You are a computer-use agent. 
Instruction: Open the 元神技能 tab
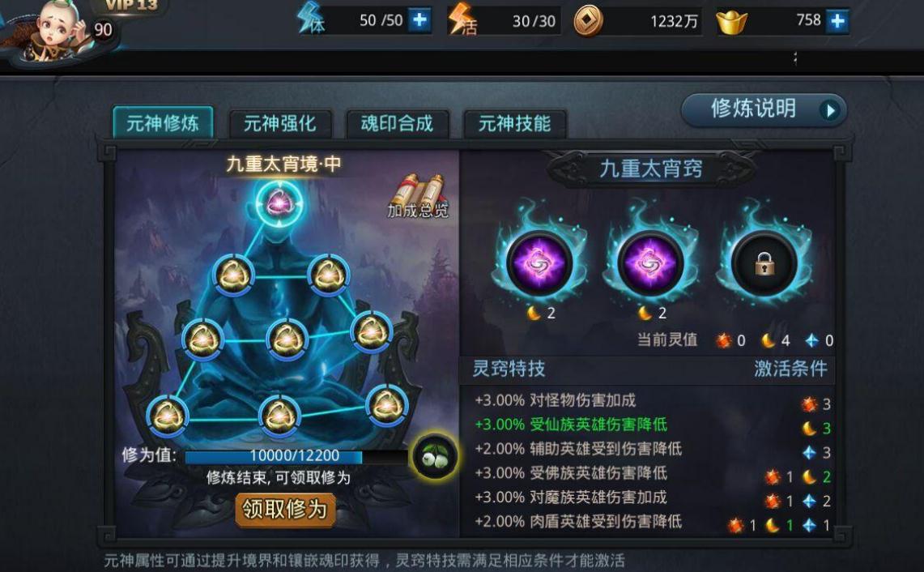514,123
